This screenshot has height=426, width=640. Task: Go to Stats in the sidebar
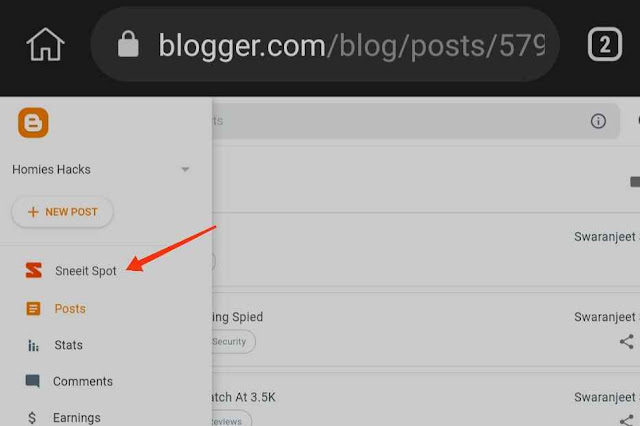click(69, 345)
